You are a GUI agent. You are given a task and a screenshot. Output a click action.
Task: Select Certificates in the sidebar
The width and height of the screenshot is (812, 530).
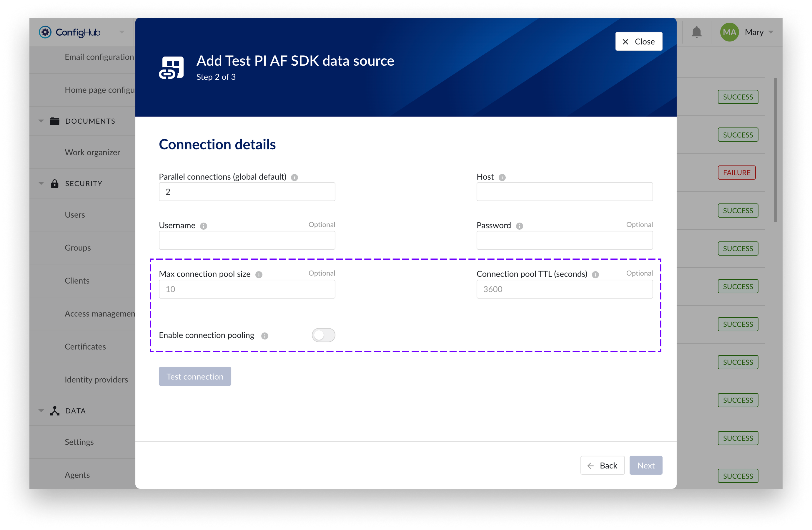(85, 346)
